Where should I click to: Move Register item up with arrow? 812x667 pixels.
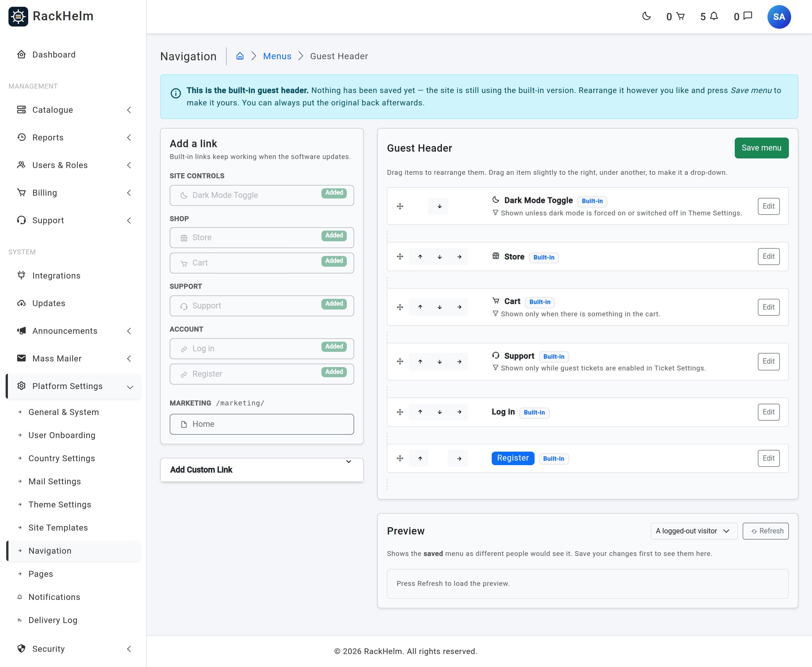420,458
